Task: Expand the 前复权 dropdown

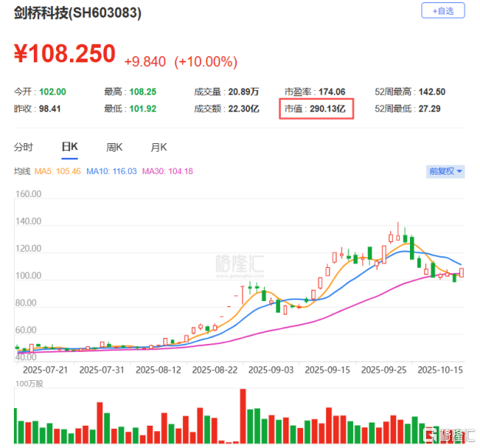Action: [446, 171]
